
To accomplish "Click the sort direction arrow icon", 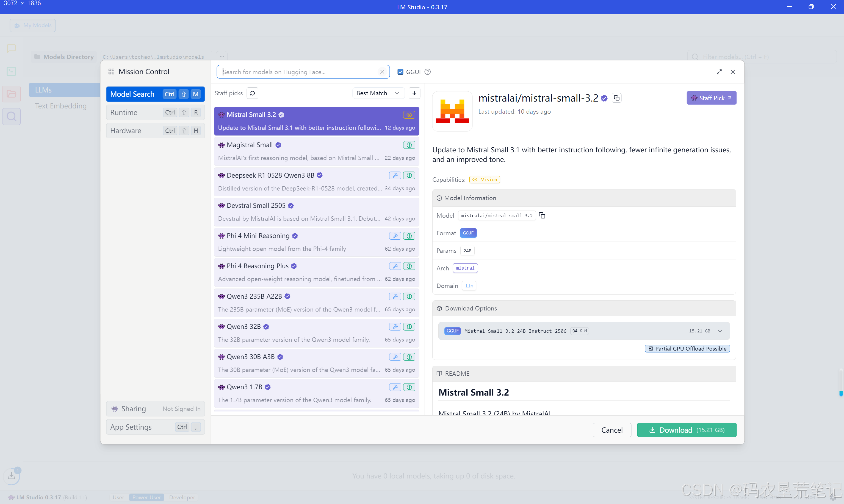I will click(414, 93).
